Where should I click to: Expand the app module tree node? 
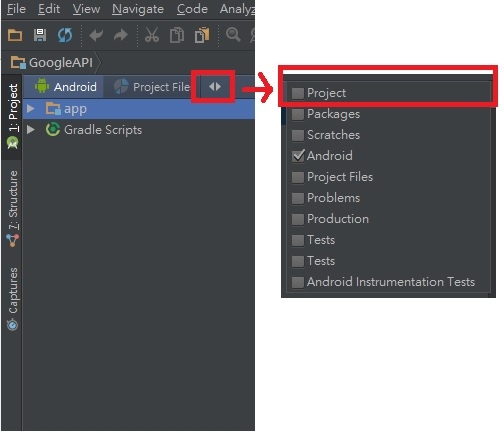click(31, 109)
